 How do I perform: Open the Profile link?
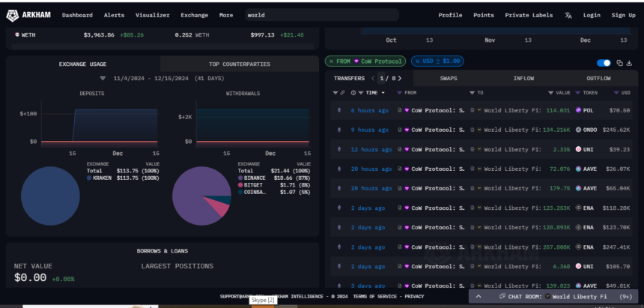[450, 15]
